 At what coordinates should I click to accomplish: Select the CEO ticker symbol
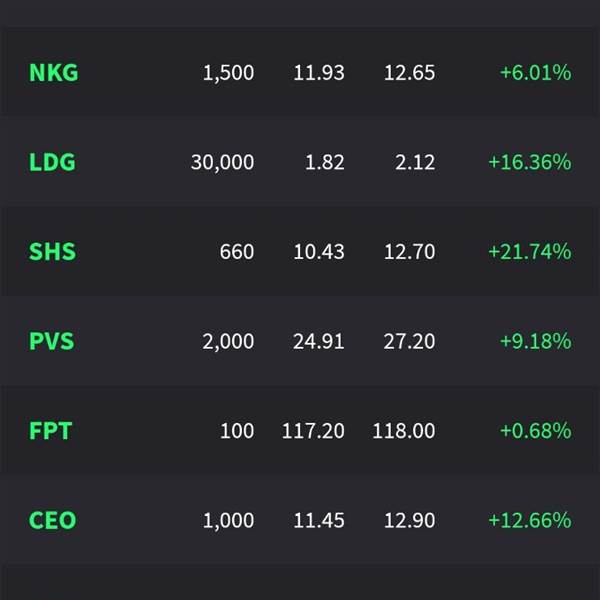coord(53,520)
